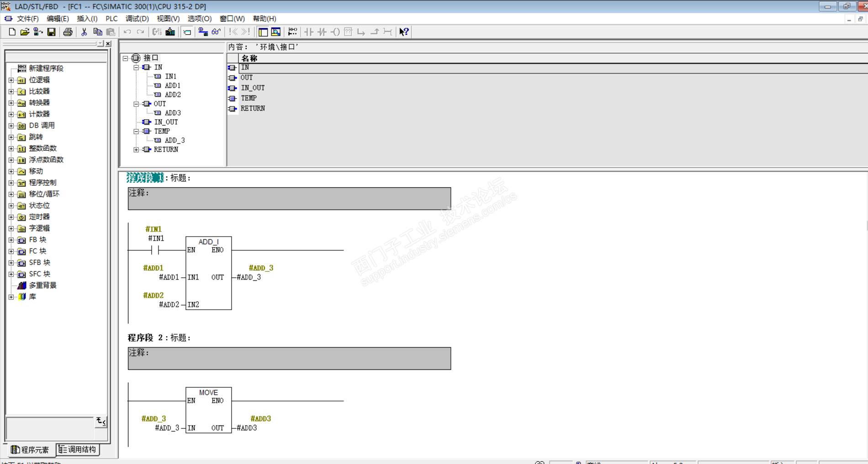Open the 插入(I) menu
The width and height of the screenshot is (868, 464).
click(x=87, y=19)
